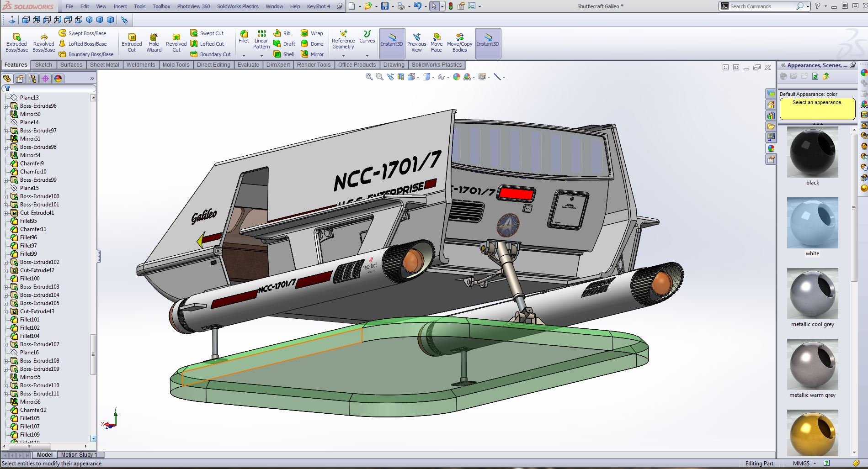Image resolution: width=868 pixels, height=469 pixels.
Task: Click the Zoom to Fit view icon
Action: pos(369,77)
